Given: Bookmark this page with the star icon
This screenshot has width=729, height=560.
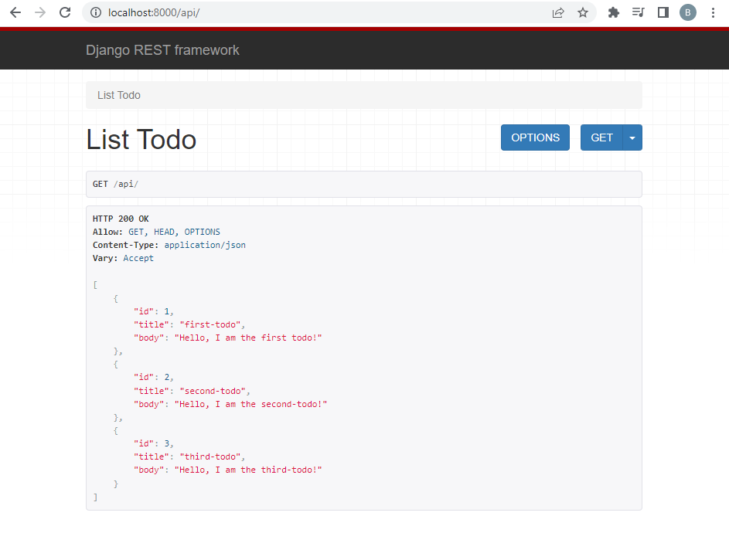Looking at the screenshot, I should tap(583, 12).
